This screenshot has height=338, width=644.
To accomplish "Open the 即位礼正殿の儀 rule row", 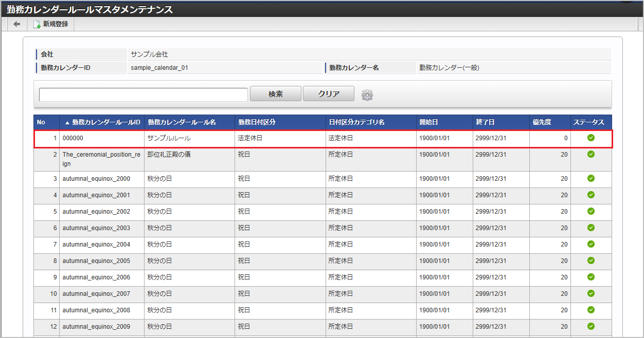I will pos(169,155).
